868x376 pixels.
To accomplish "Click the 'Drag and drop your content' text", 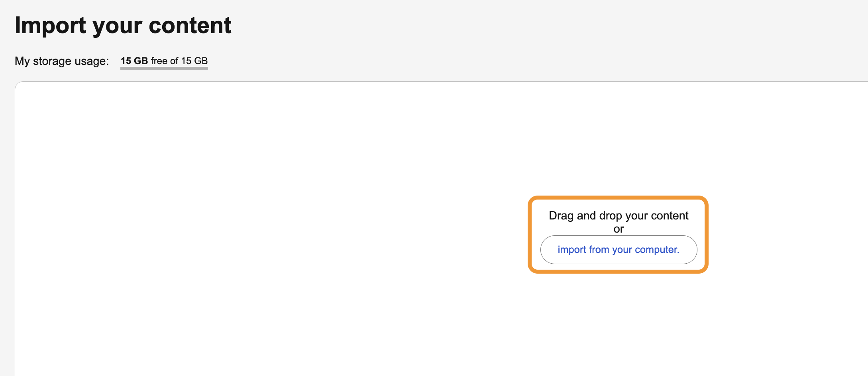I will click(619, 215).
